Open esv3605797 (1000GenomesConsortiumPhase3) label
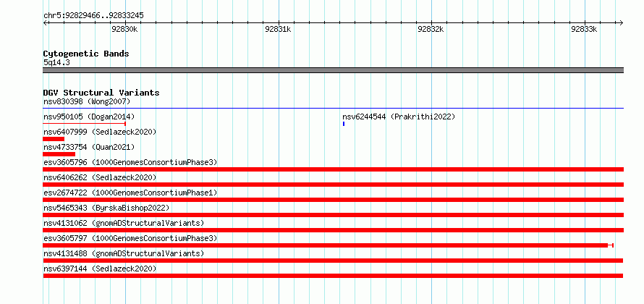 (130, 238)
